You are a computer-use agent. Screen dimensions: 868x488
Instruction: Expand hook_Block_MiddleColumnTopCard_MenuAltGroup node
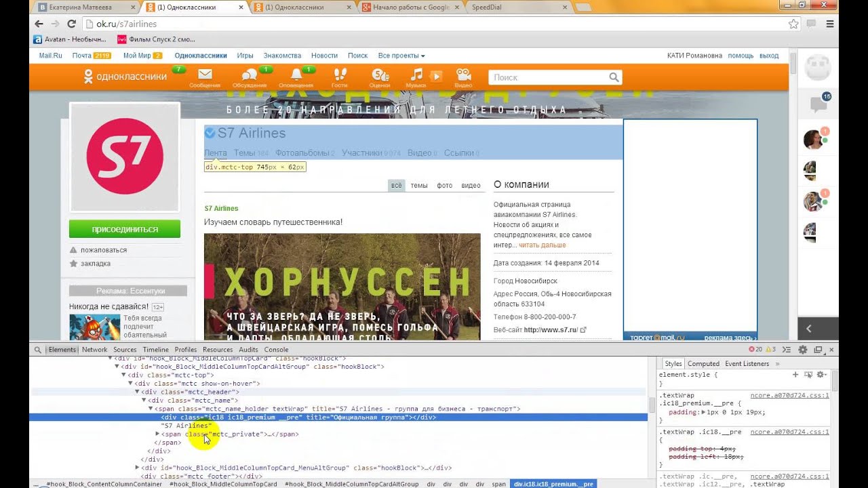(x=137, y=468)
